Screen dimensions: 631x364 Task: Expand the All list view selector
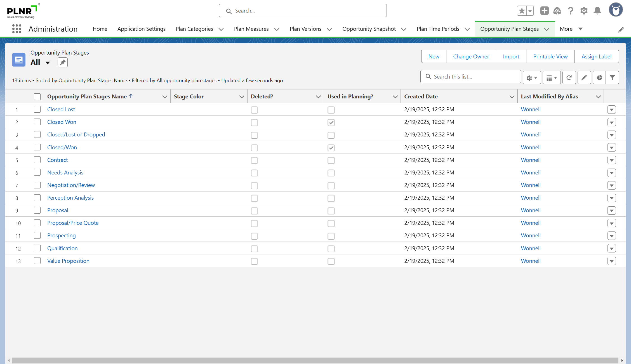(x=48, y=63)
